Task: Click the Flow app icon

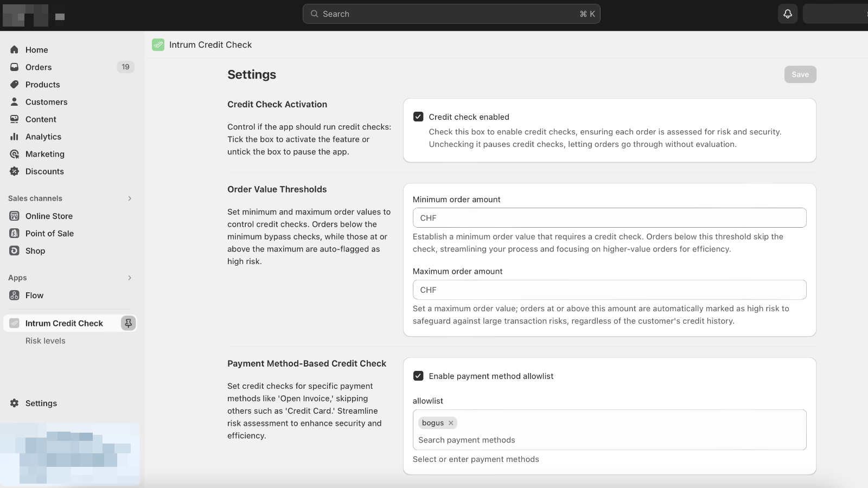Action: (x=15, y=296)
